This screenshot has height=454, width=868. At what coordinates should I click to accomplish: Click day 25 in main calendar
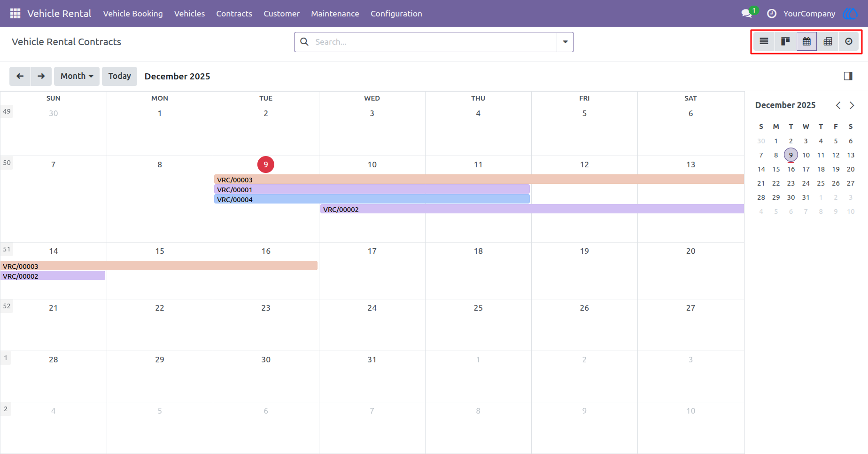pyautogui.click(x=478, y=308)
